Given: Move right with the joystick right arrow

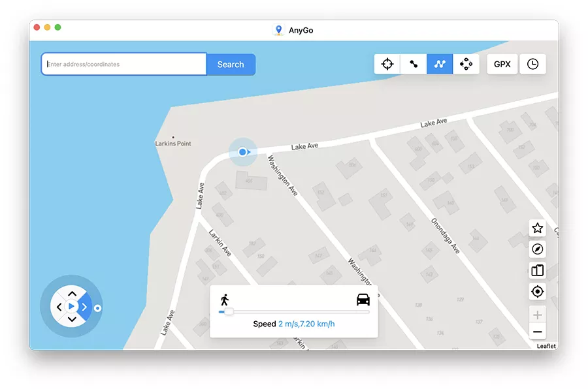Looking at the screenshot, I should 84,307.
